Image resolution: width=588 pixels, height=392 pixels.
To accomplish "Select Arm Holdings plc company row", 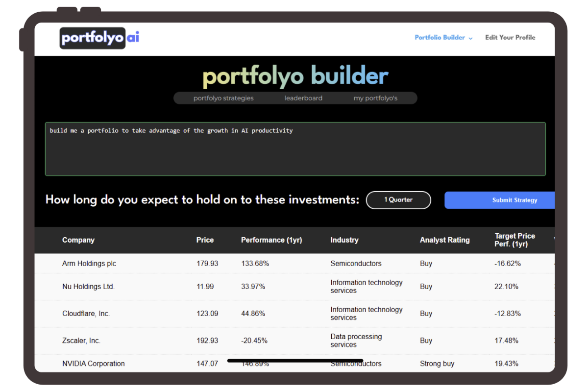I will (x=294, y=264).
